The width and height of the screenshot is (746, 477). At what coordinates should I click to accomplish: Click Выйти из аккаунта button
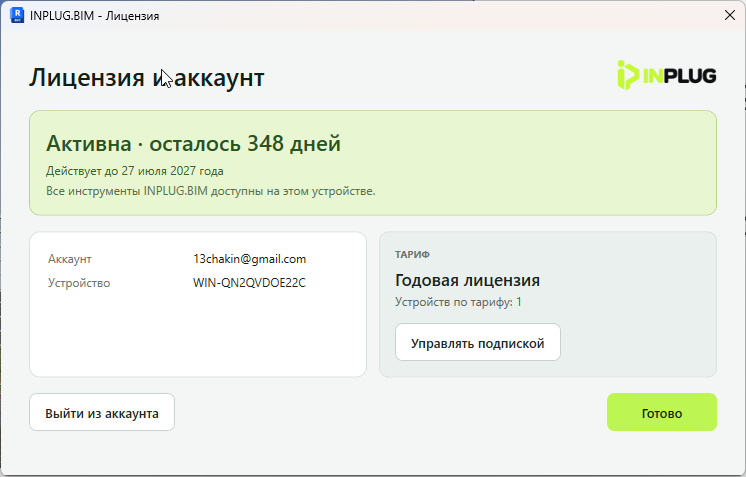(x=102, y=412)
